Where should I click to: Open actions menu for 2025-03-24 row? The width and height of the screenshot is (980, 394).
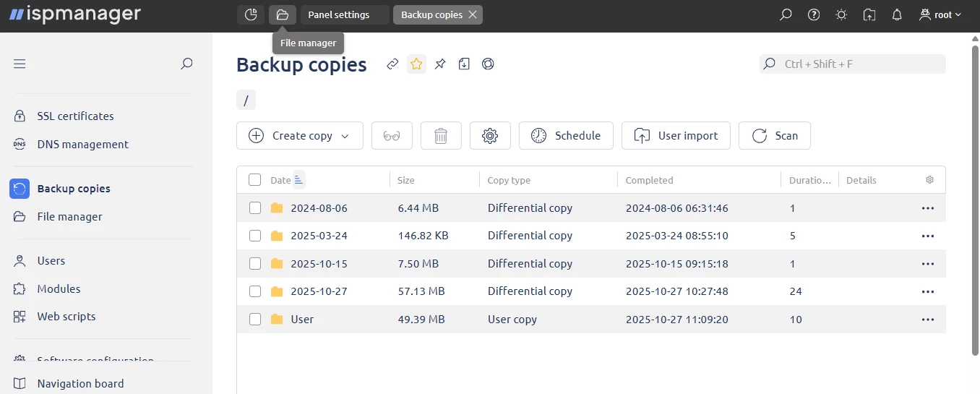tap(928, 236)
